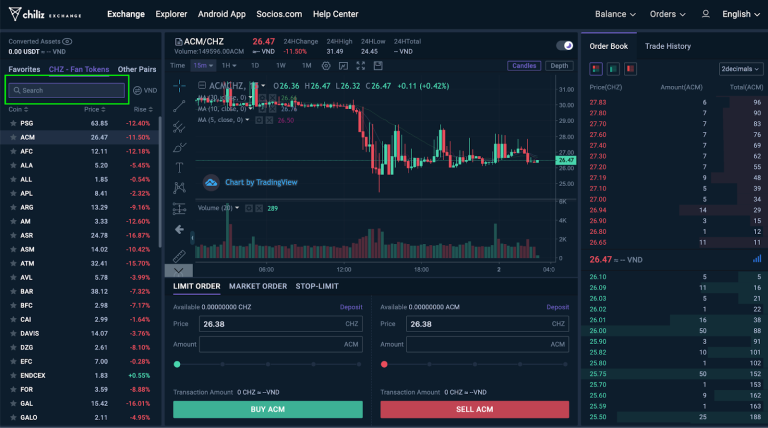768x428 pixels.
Task: Toggle the dark mode theme switch
Action: pyautogui.click(x=565, y=46)
